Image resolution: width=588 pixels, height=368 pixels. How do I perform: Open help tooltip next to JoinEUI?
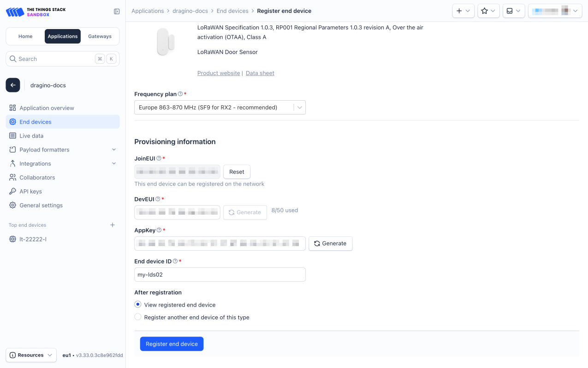(x=159, y=158)
